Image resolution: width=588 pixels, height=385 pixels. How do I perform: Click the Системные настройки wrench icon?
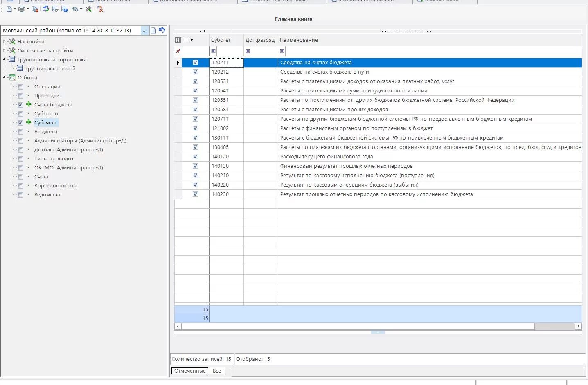[x=12, y=50]
